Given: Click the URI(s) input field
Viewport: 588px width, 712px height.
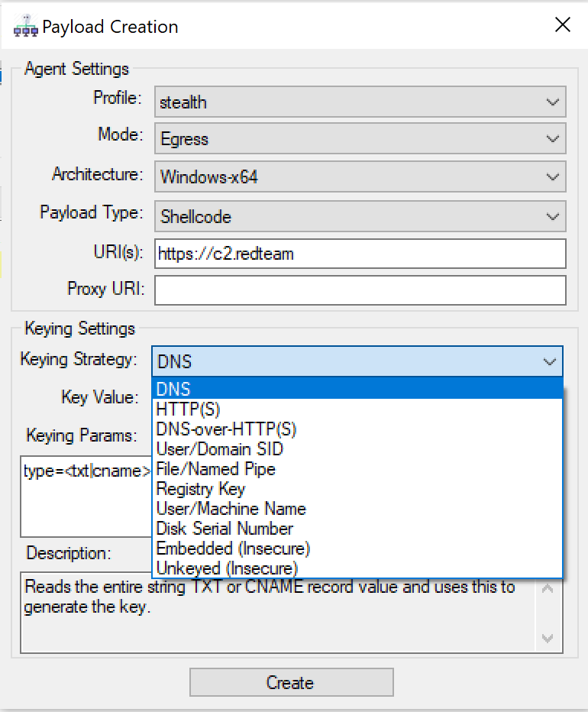Looking at the screenshot, I should [x=360, y=254].
